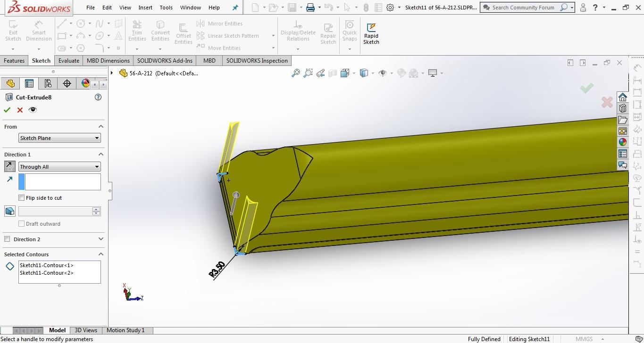Toggle detailed preview eye icon

tap(33, 110)
